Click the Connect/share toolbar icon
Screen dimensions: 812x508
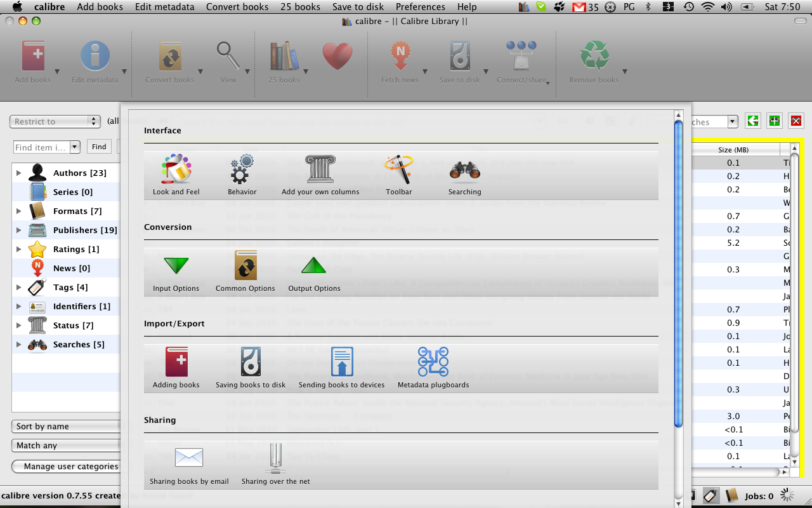521,57
